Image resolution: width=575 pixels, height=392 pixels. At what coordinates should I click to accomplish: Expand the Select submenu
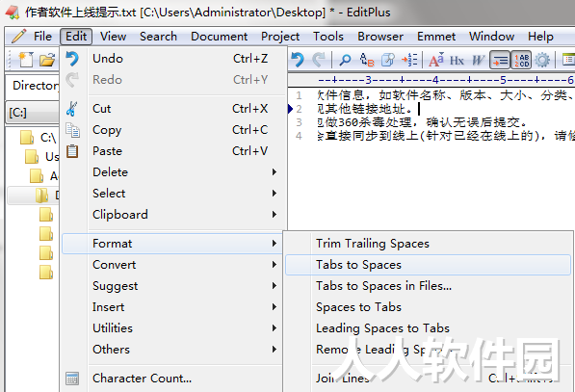[x=173, y=194]
